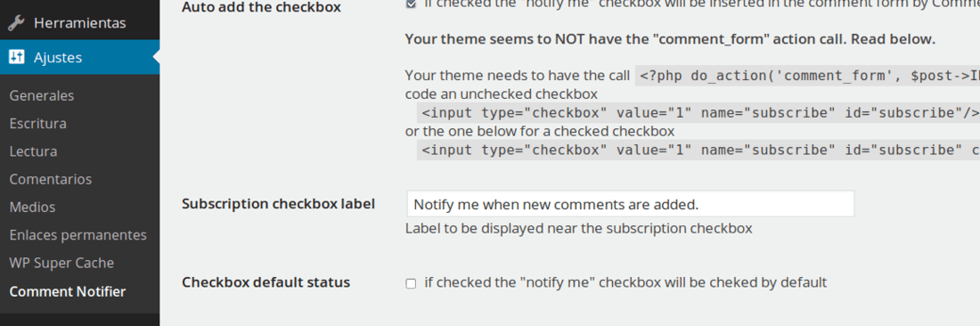Viewport: 980px width, 326px height.
Task: Open Escritura settings page
Action: click(38, 124)
